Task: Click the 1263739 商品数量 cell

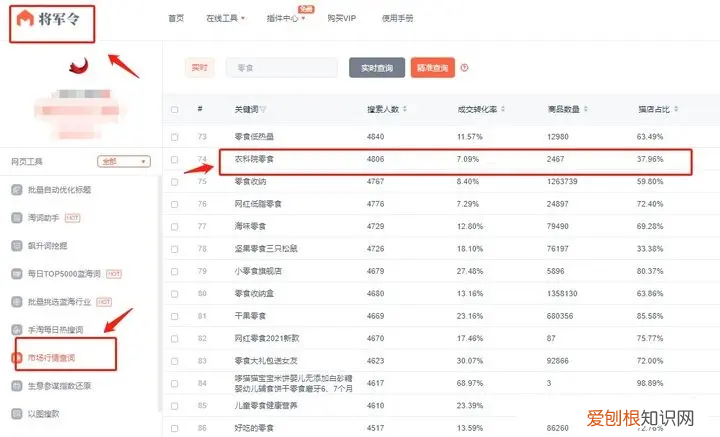Action: [x=562, y=181]
